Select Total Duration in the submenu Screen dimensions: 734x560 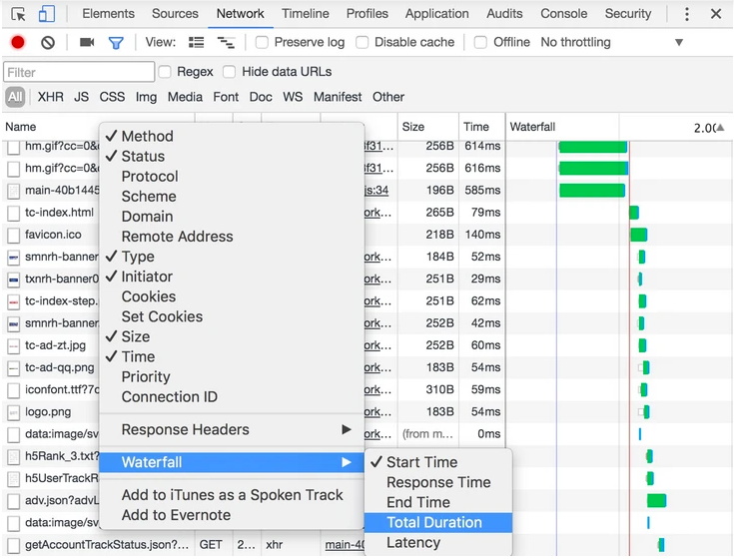tap(438, 523)
